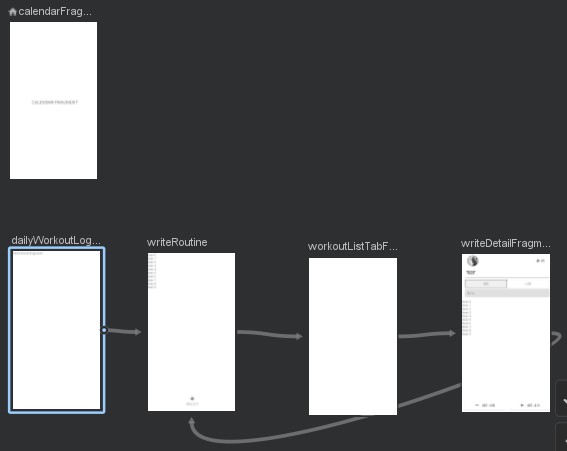Click the partially visible lower zoom control button
This screenshot has width=567, height=451.
click(x=562, y=437)
